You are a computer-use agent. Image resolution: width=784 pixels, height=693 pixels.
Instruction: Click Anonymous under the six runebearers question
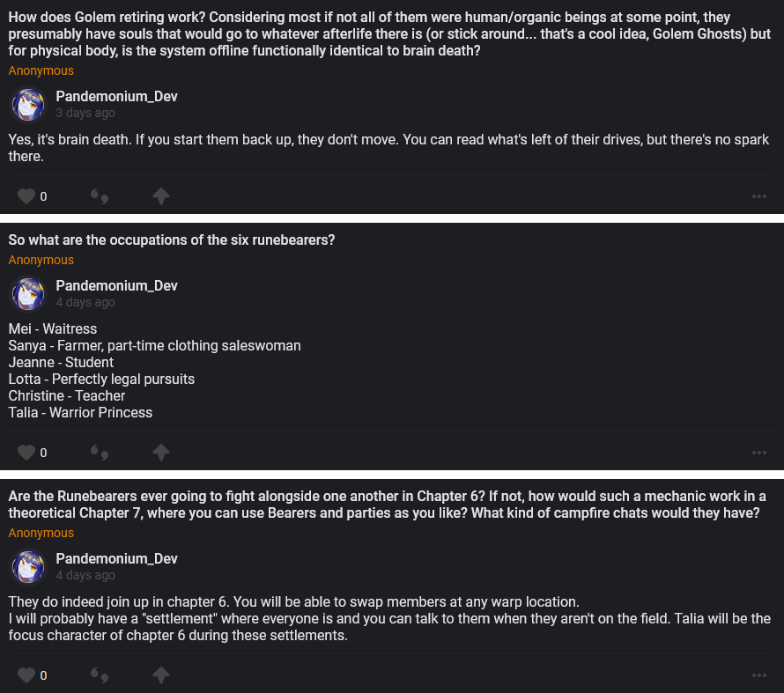click(41, 260)
